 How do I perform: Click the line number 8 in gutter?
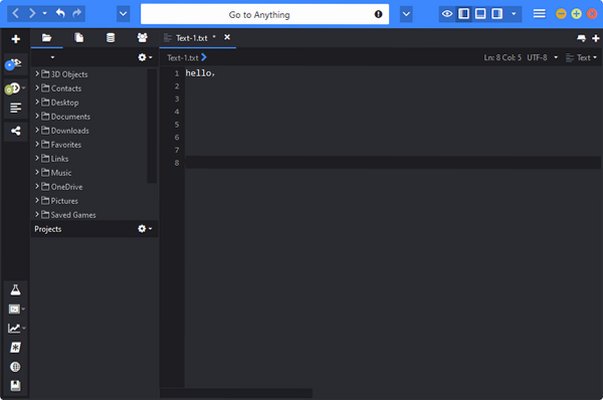177,163
